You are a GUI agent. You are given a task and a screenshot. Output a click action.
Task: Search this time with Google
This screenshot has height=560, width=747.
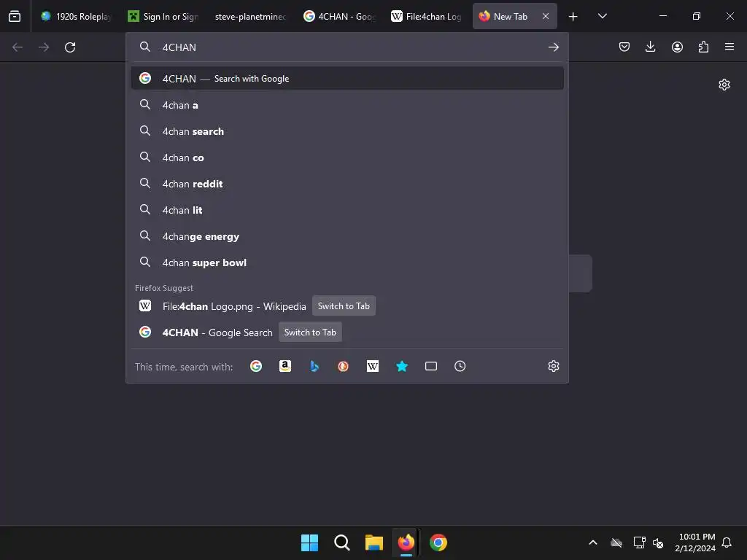tap(256, 366)
